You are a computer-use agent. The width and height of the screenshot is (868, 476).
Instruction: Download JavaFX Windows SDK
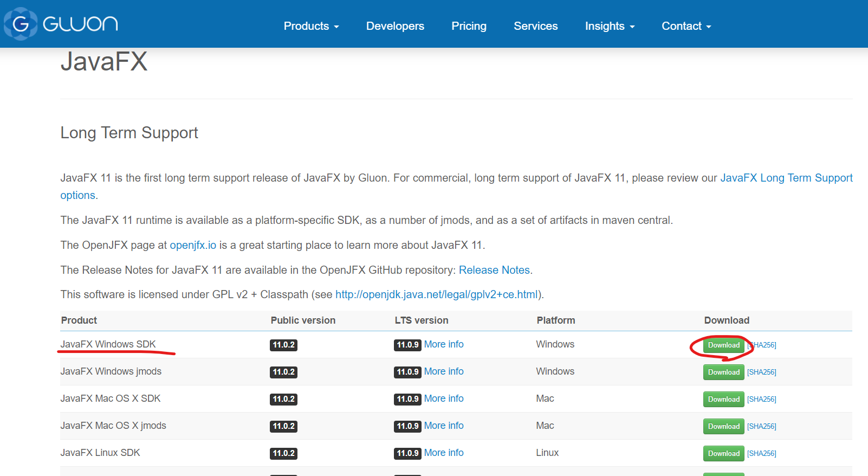723,345
